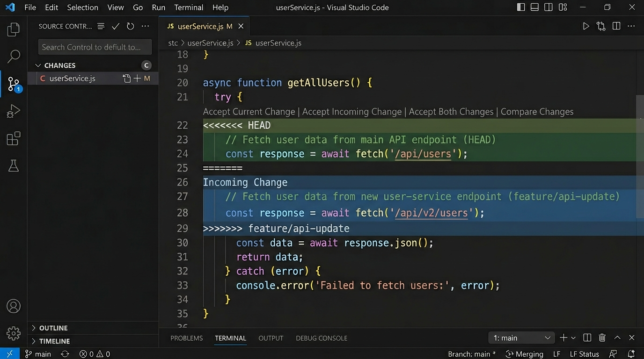Click the feedback icon in the status bar
This screenshot has width=644, height=359.
tap(613, 354)
